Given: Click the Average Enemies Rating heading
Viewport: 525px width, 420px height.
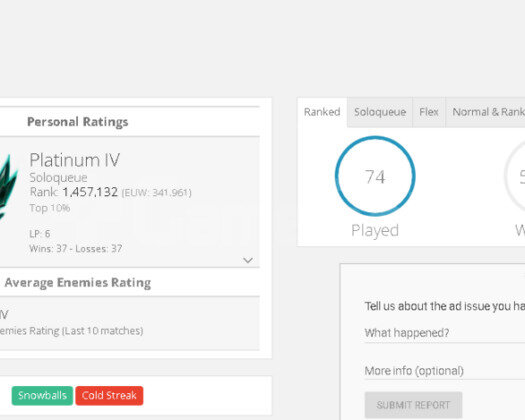Looking at the screenshot, I should (78, 283).
